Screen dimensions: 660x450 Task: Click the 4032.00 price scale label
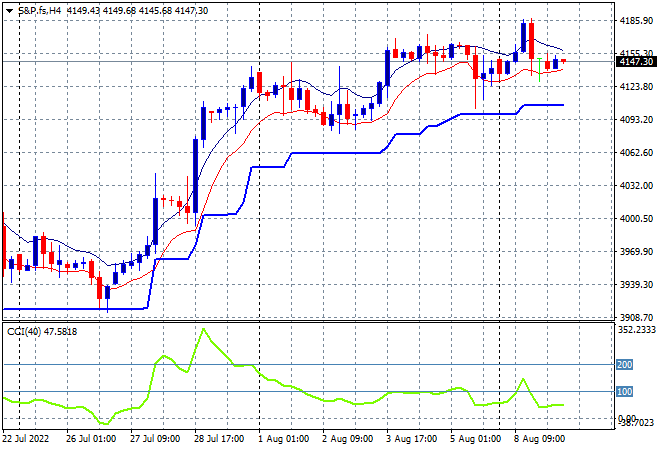pyautogui.click(x=636, y=186)
